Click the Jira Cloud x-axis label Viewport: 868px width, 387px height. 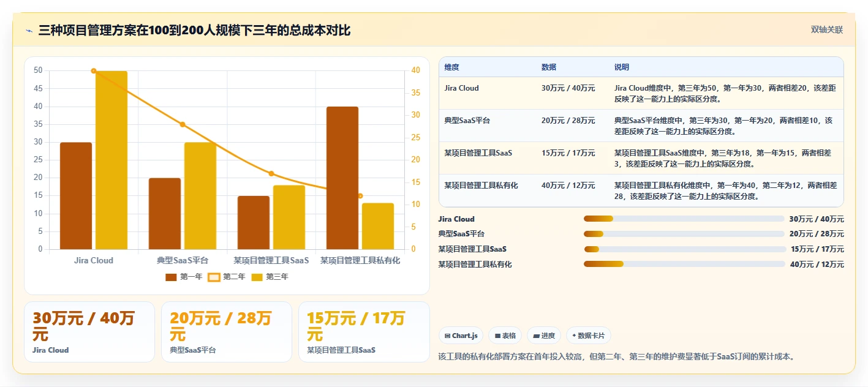click(94, 260)
